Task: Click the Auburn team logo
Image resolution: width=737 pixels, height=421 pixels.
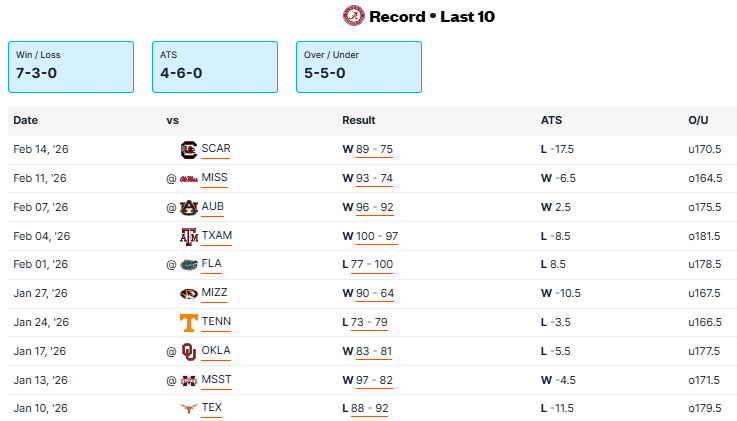Action: click(188, 208)
